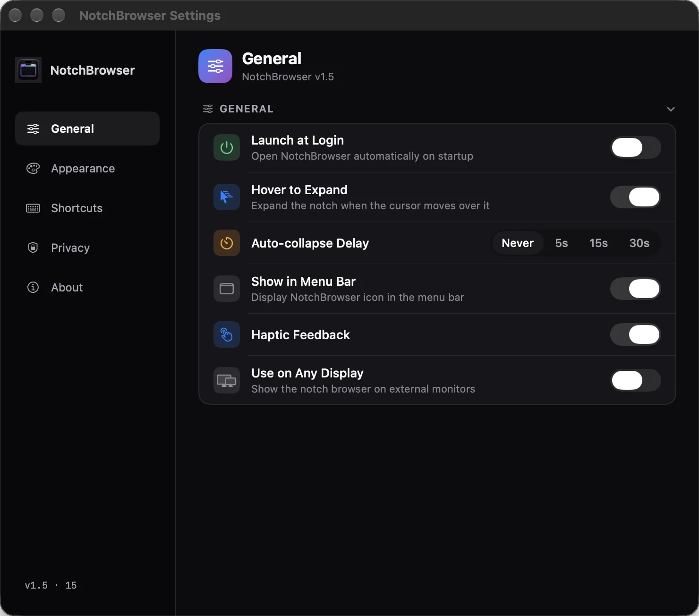The height and width of the screenshot is (616, 699).
Task: Click the 'NotchBrowser Settings' window title
Action: pos(150,16)
